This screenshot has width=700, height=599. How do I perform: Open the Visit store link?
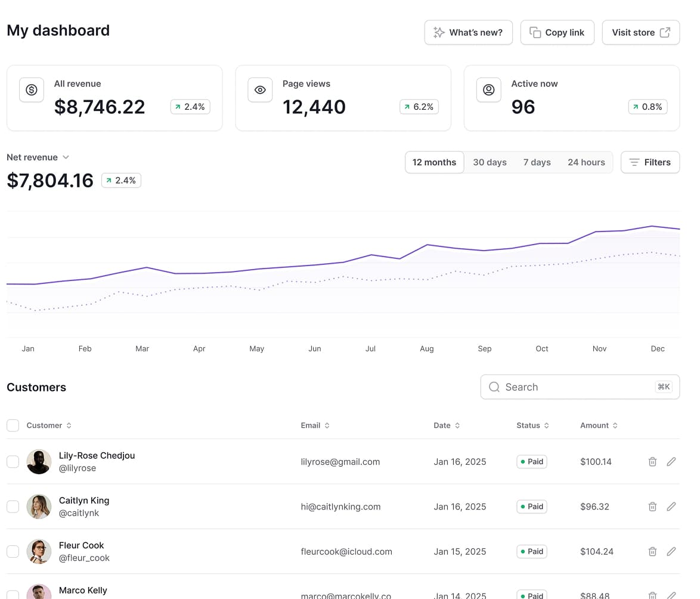640,33
